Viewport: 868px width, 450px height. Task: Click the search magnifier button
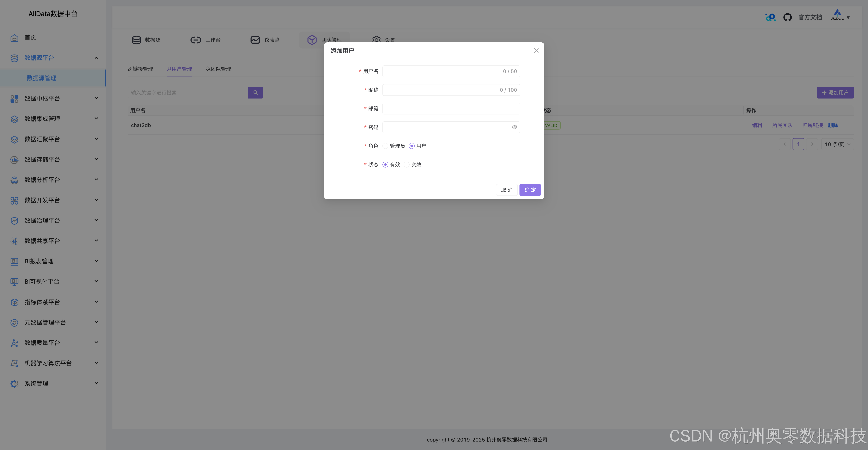click(255, 92)
